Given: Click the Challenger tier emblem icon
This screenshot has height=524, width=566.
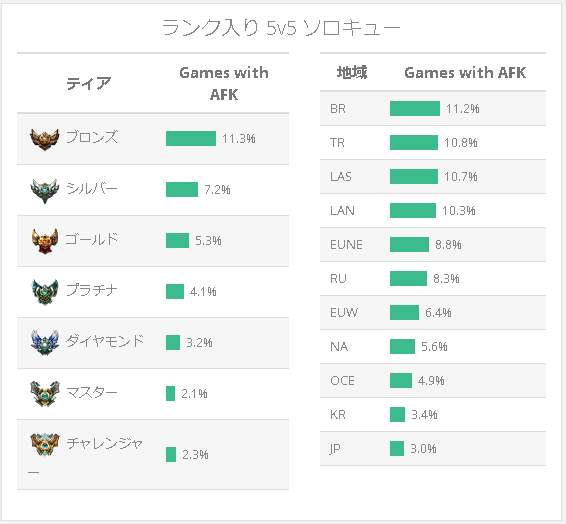Looking at the screenshot, I should click(x=44, y=444).
